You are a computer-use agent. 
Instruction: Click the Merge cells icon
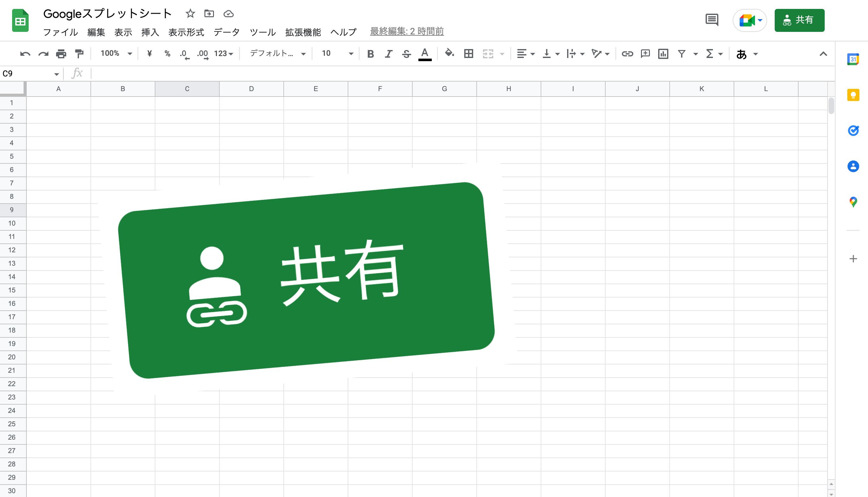pos(488,54)
